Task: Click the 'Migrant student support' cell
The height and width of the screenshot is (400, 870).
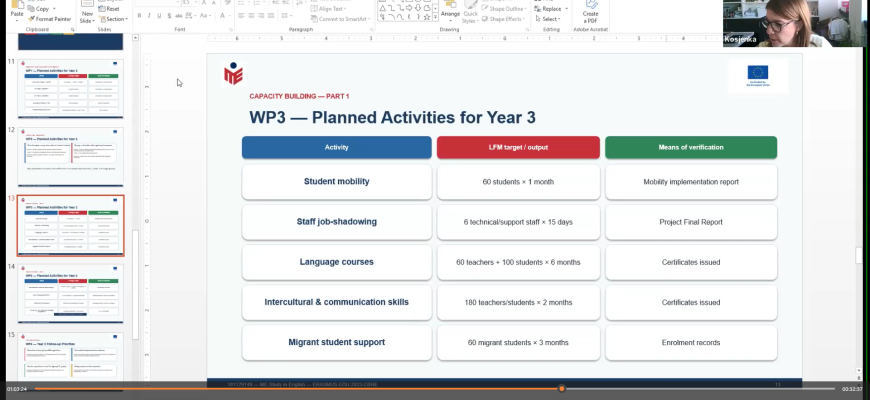Action: (x=337, y=342)
